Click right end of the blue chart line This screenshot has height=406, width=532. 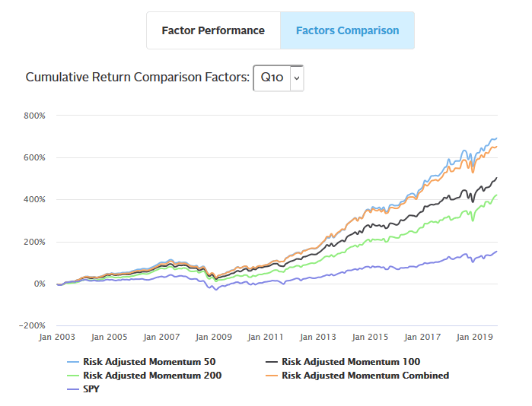[x=496, y=138]
